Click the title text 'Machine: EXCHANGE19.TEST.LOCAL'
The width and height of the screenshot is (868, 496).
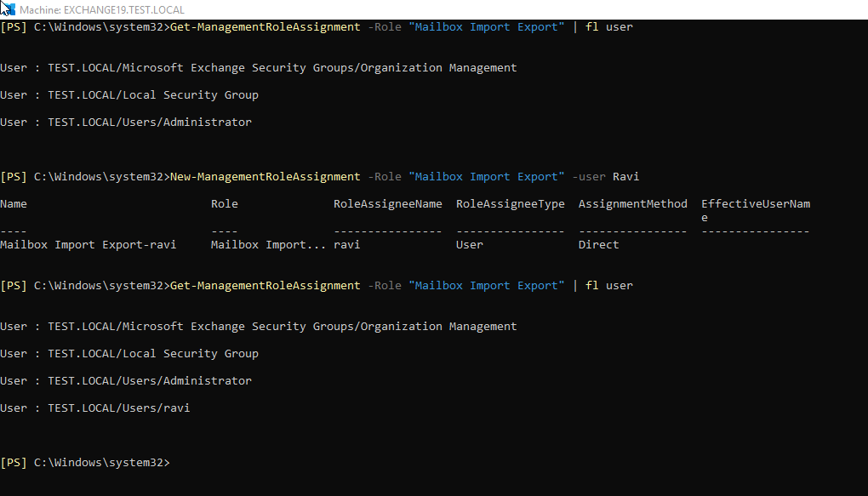click(x=102, y=10)
